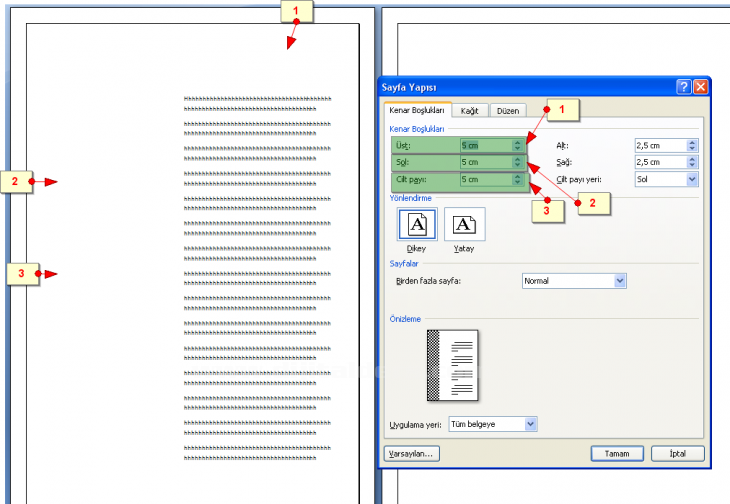
Task: Click the Sağ margin input field
Action: (661, 162)
